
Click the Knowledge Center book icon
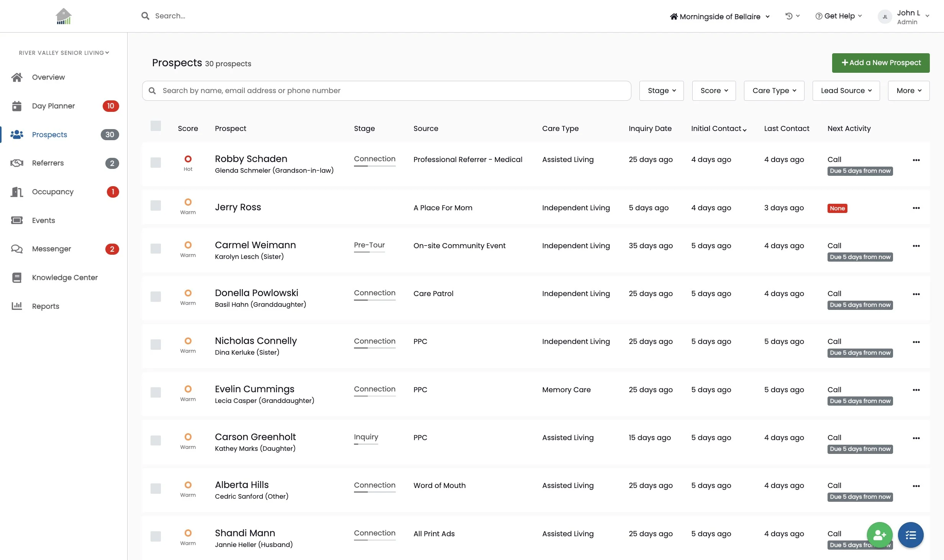click(x=17, y=278)
